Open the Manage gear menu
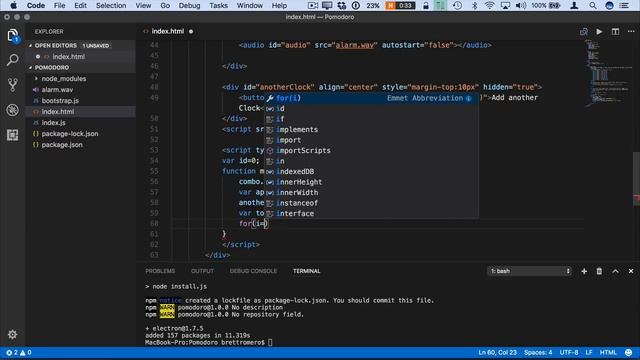The image size is (640, 360). (x=13, y=334)
